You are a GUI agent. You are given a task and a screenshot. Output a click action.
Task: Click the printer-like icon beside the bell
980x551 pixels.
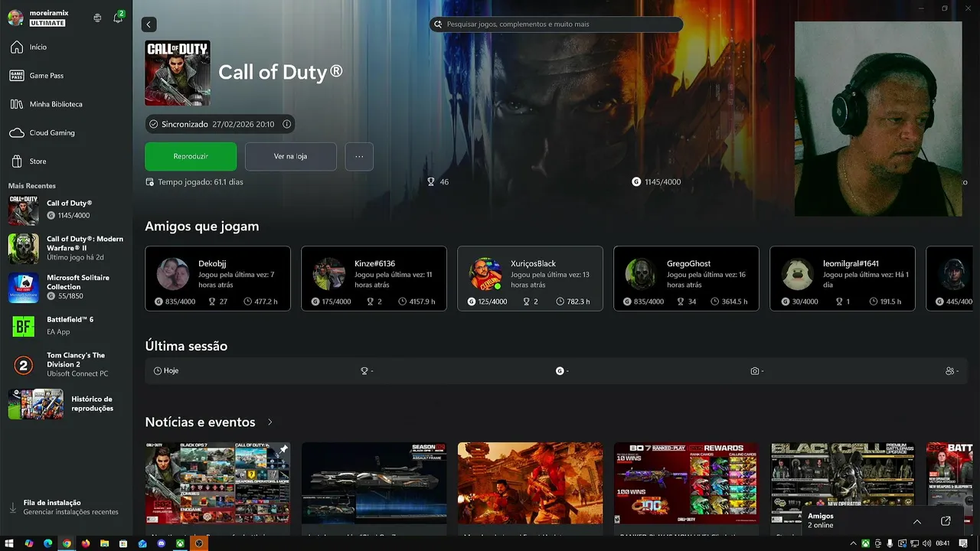coord(97,18)
